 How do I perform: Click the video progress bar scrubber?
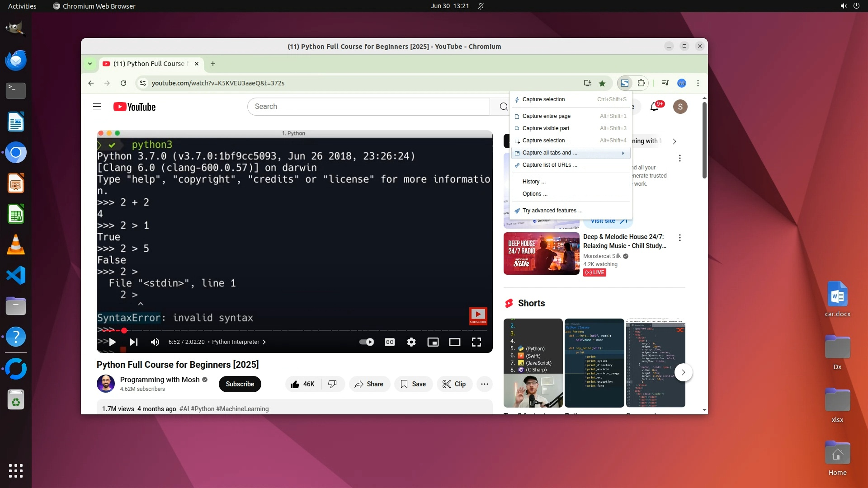124,331
